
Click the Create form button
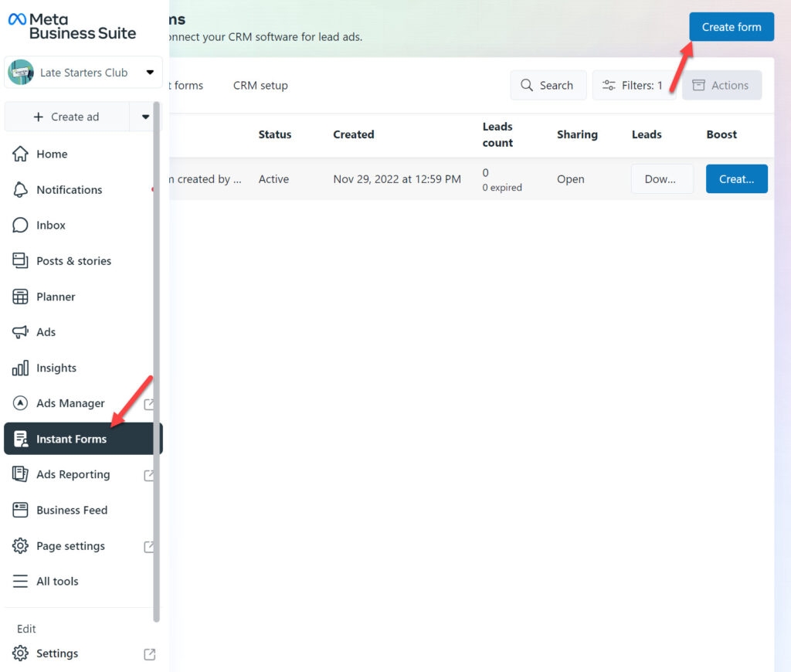coord(732,27)
